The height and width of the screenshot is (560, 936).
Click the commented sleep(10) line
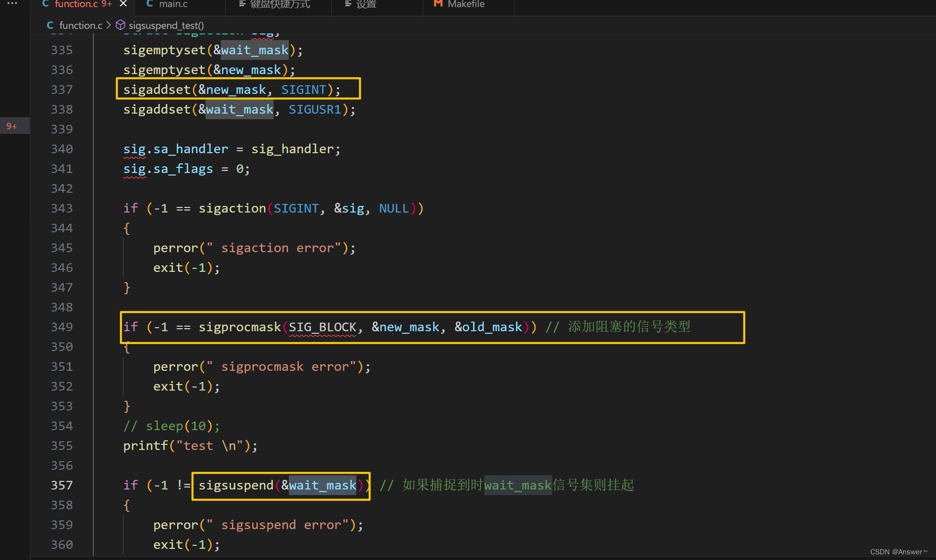[172, 426]
